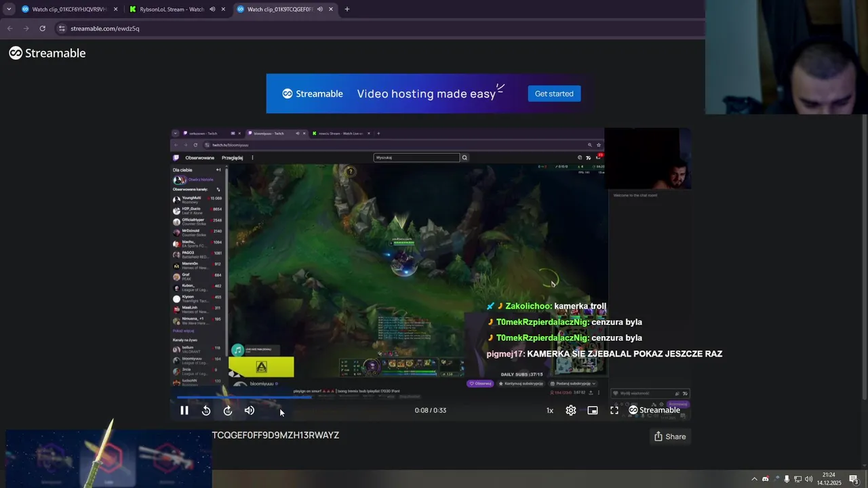Rewind the video 10 seconds
This screenshot has width=868, height=488.
tap(206, 410)
